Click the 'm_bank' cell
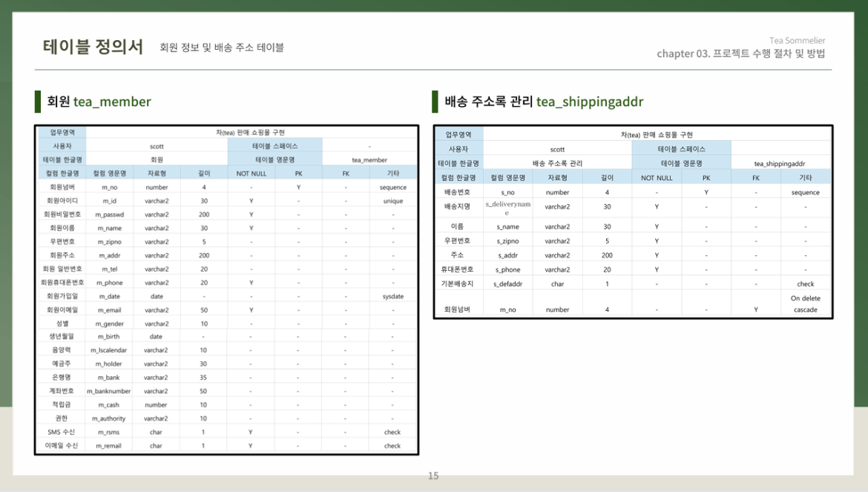This screenshot has height=492, width=868. coord(108,378)
